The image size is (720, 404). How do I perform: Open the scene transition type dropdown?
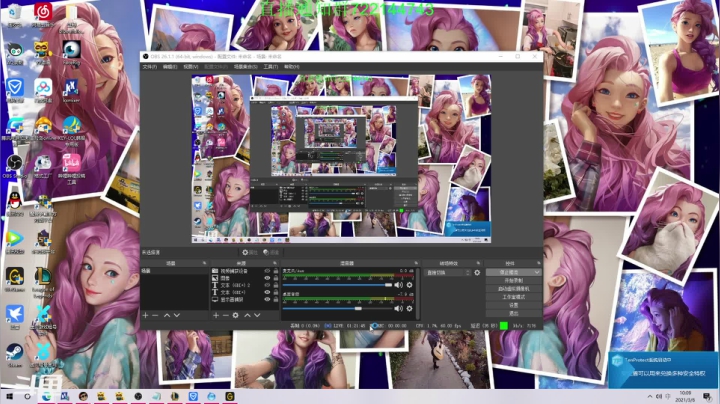point(448,273)
